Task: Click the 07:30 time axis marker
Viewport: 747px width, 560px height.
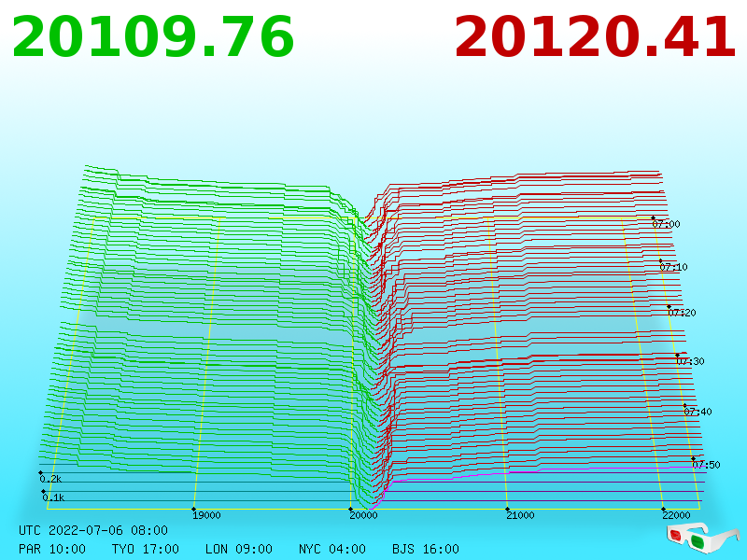Action: tap(690, 361)
